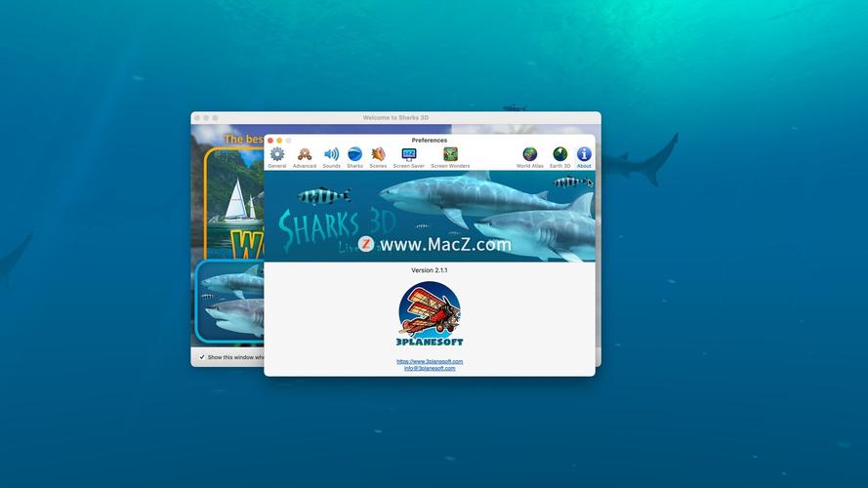The image size is (868, 488).
Task: Open the Advanced preferences pane
Action: (305, 157)
